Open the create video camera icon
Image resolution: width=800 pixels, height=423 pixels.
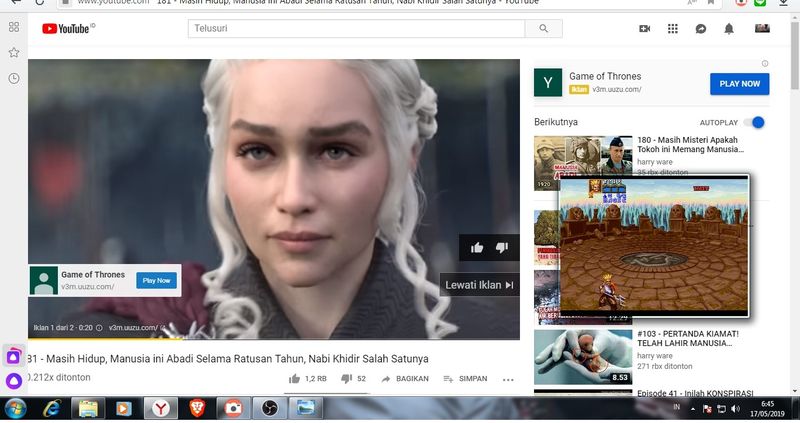pos(644,29)
